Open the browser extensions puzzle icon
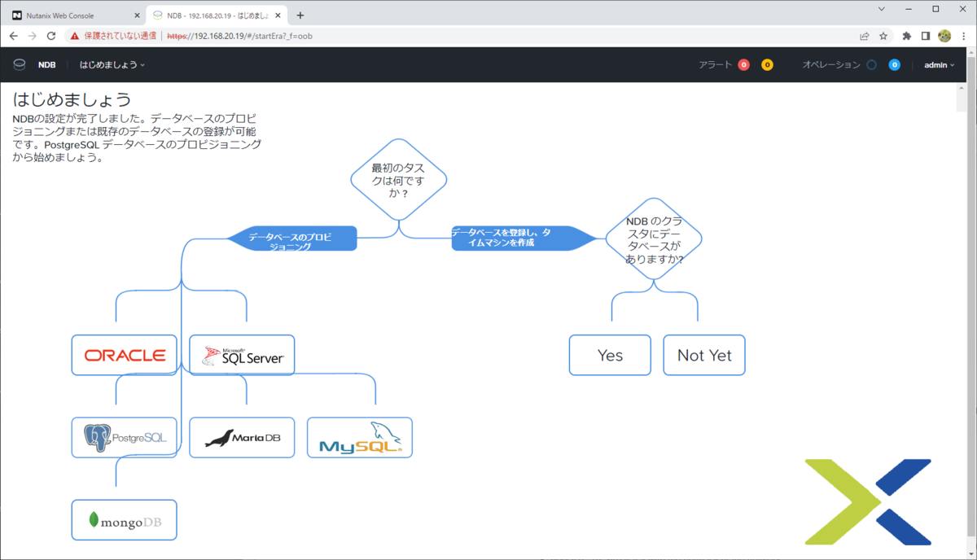977x560 pixels. 907,36
